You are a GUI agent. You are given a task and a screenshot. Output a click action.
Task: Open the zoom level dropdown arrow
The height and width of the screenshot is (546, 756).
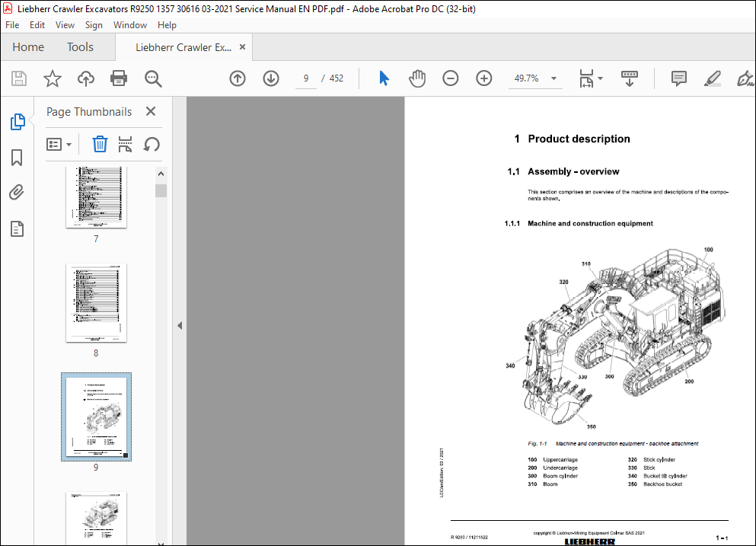tap(554, 78)
